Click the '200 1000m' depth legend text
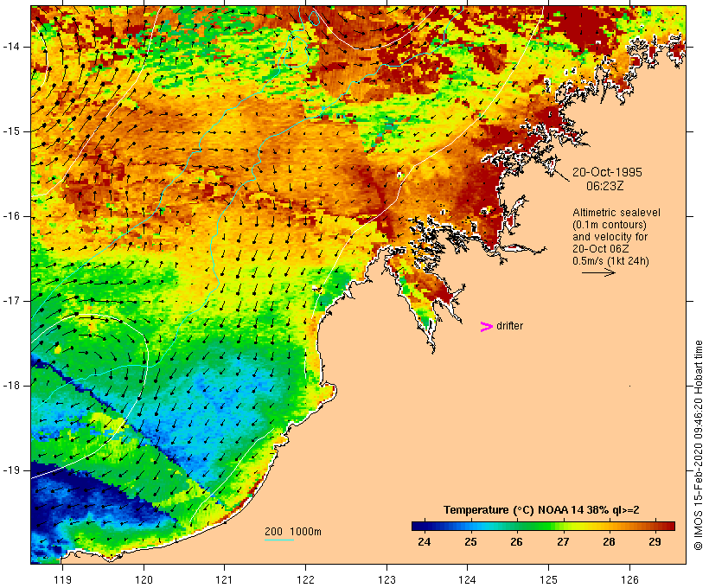Viewport: 709px width, 588px height. 293,532
